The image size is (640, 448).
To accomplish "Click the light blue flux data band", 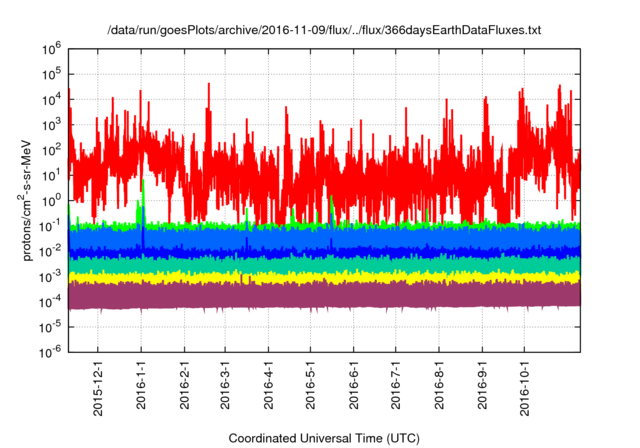I will point(324,238).
